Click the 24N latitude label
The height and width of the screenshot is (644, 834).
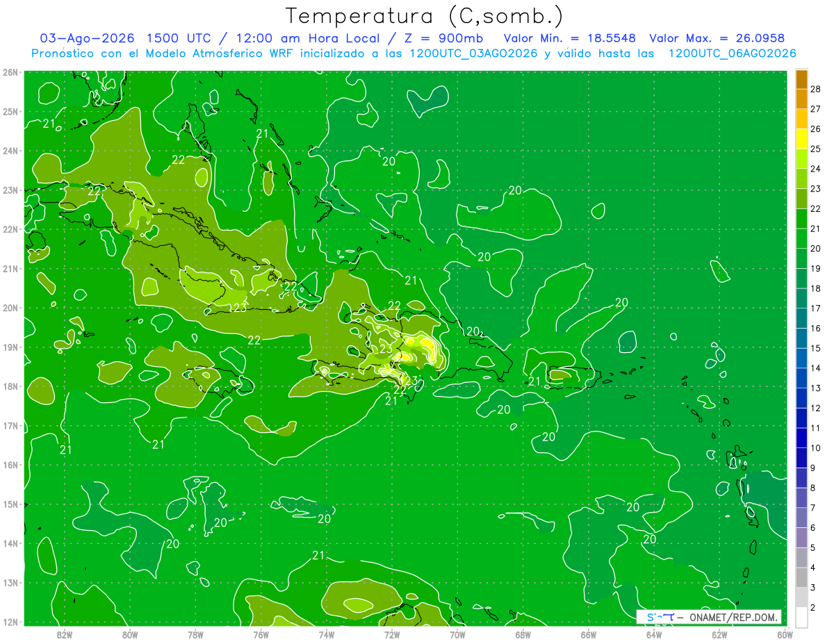coord(10,151)
